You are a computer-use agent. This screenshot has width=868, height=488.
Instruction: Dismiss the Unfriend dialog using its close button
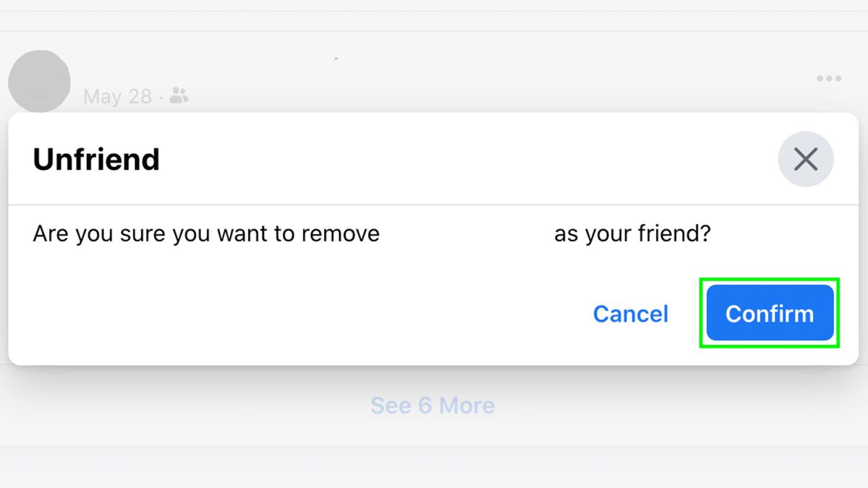[x=805, y=159]
